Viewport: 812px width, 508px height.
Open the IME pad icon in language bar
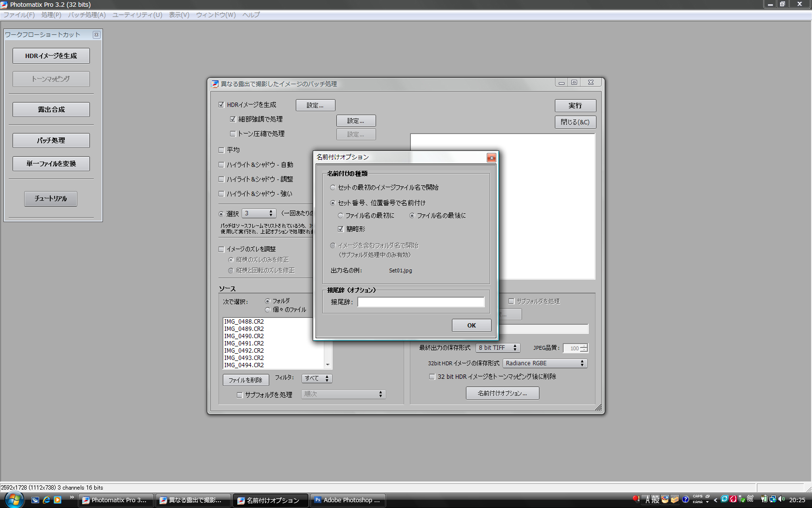pyautogui.click(x=665, y=500)
